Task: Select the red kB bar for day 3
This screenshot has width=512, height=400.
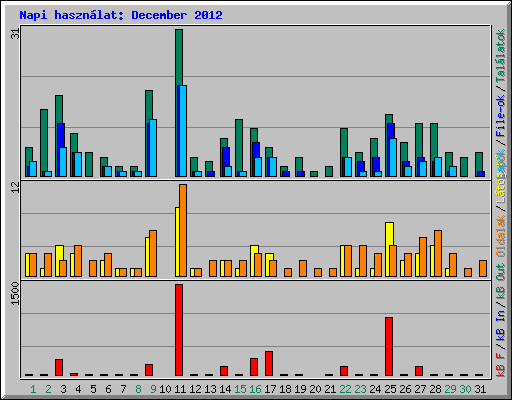Action: click(59, 368)
